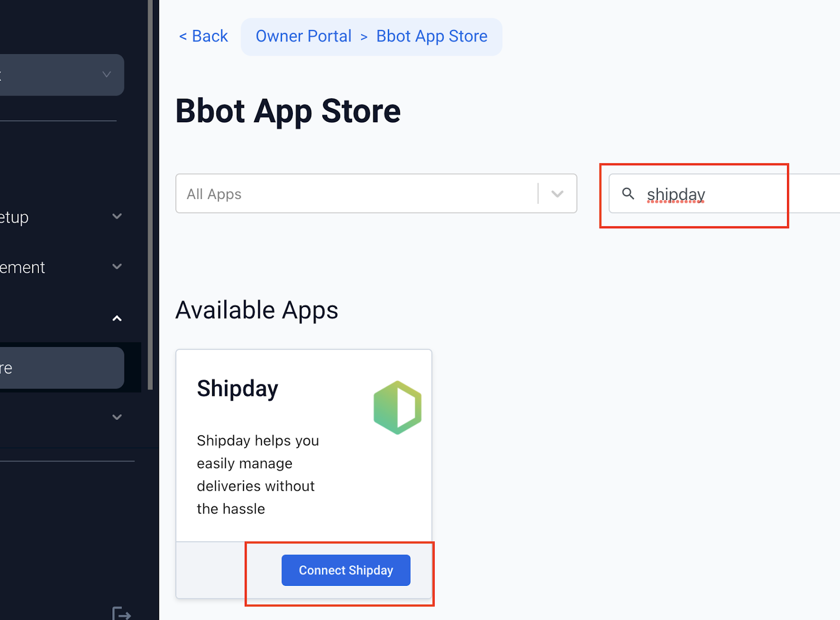The width and height of the screenshot is (840, 620).
Task: Click the Shipday description text
Action: pyautogui.click(x=257, y=474)
